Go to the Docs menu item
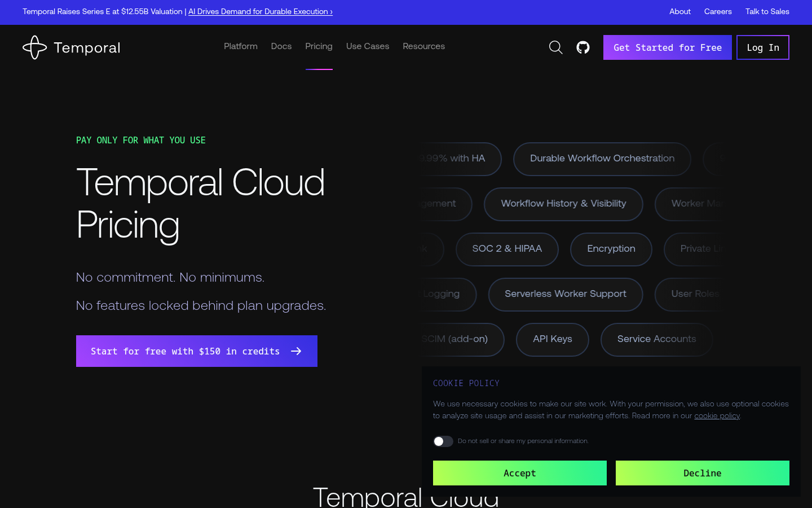 coord(281,46)
